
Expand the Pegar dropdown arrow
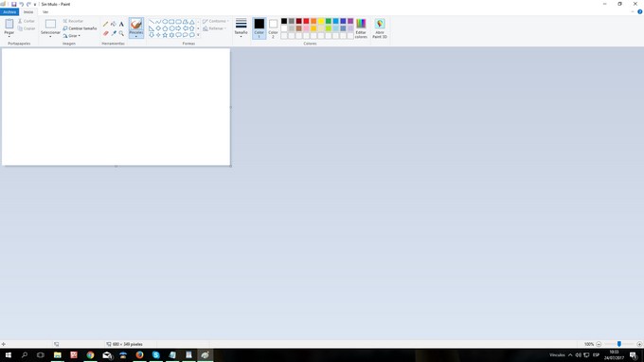[9, 37]
